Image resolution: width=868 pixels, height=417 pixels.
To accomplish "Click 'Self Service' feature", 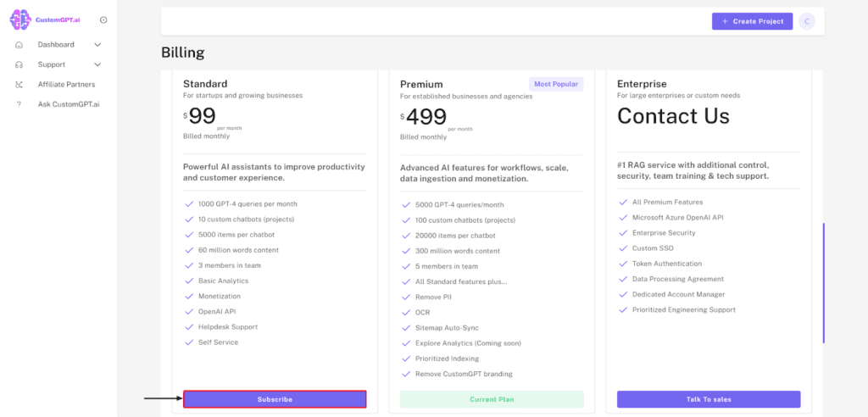I will click(x=219, y=342).
